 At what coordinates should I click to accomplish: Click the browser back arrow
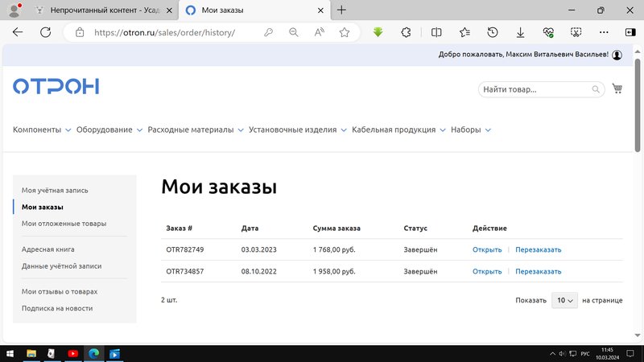18,32
